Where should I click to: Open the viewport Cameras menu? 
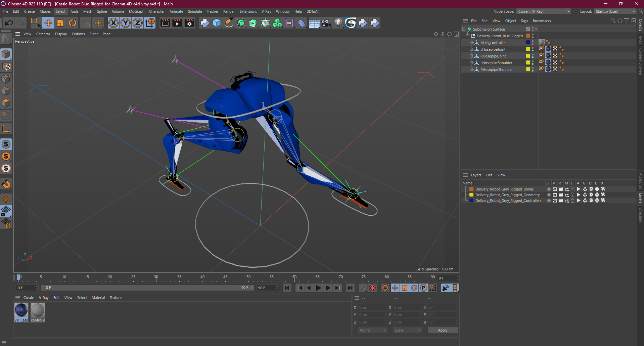tap(43, 34)
